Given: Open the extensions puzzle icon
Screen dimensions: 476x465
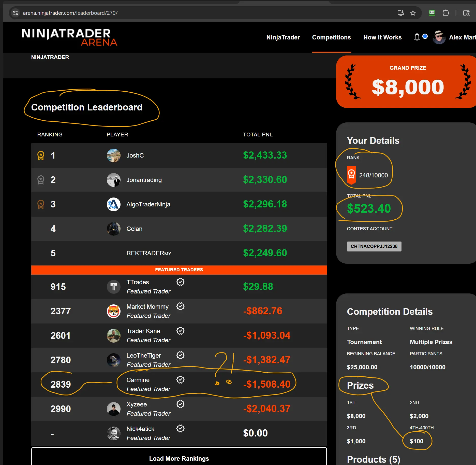Looking at the screenshot, I should 446,13.
